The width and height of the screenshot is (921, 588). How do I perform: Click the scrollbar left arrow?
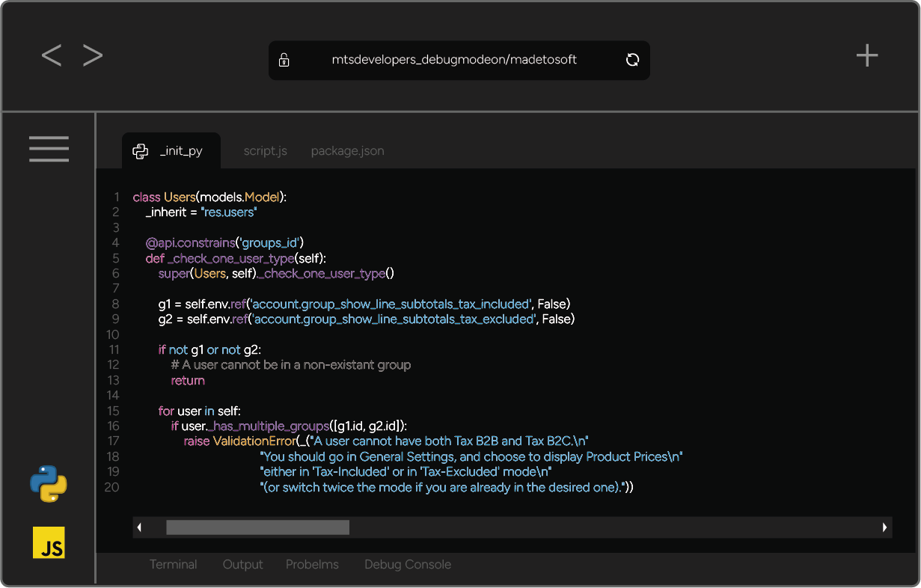tap(139, 527)
